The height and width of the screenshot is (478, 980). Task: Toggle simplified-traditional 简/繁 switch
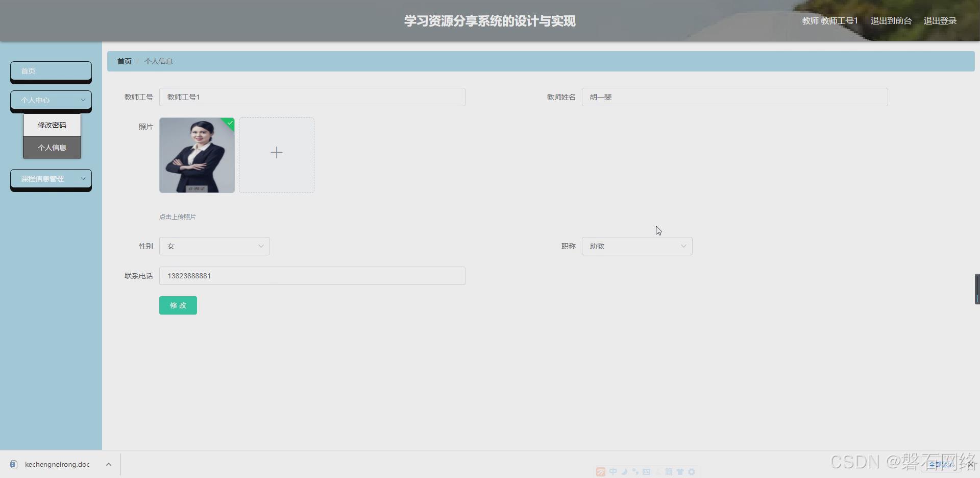[x=670, y=472]
